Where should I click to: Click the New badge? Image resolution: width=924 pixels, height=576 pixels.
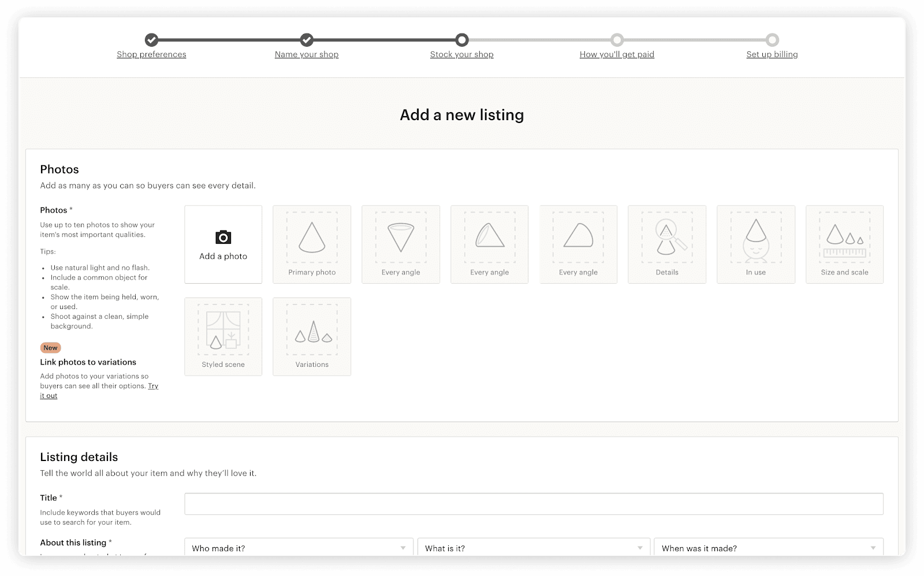pos(50,348)
